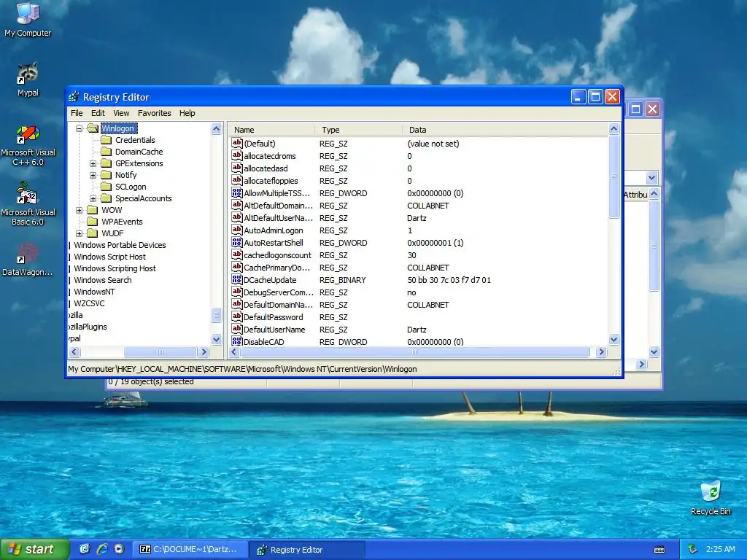
Task: Sort values by the Type column header
Action: [x=358, y=130]
